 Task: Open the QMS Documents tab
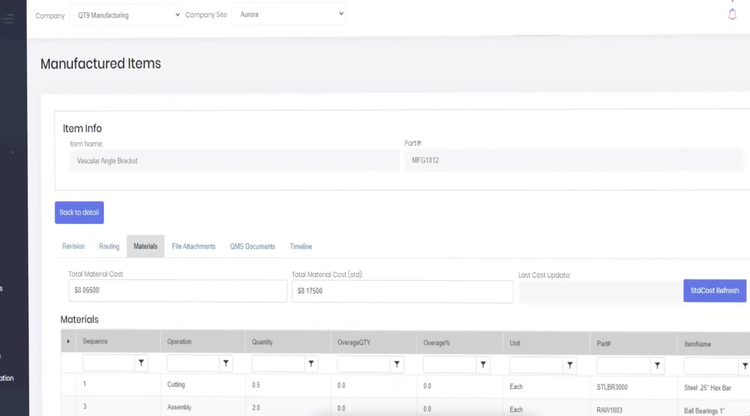pyautogui.click(x=253, y=246)
